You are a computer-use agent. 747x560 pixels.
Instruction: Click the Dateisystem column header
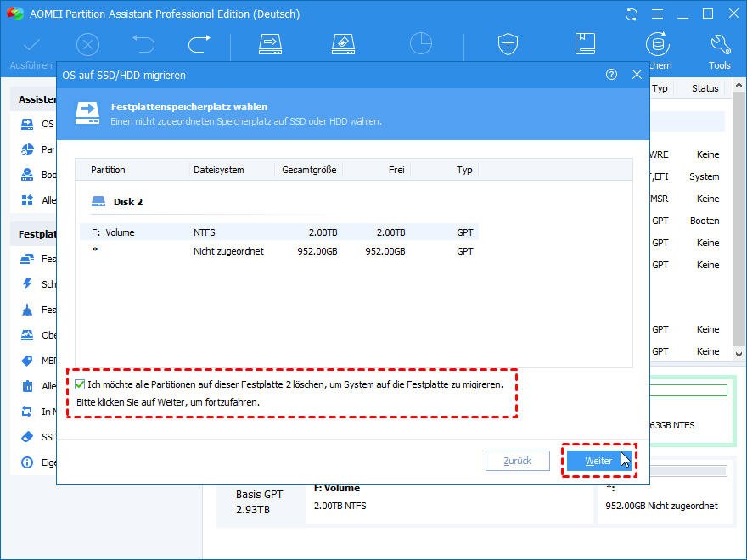pos(219,170)
